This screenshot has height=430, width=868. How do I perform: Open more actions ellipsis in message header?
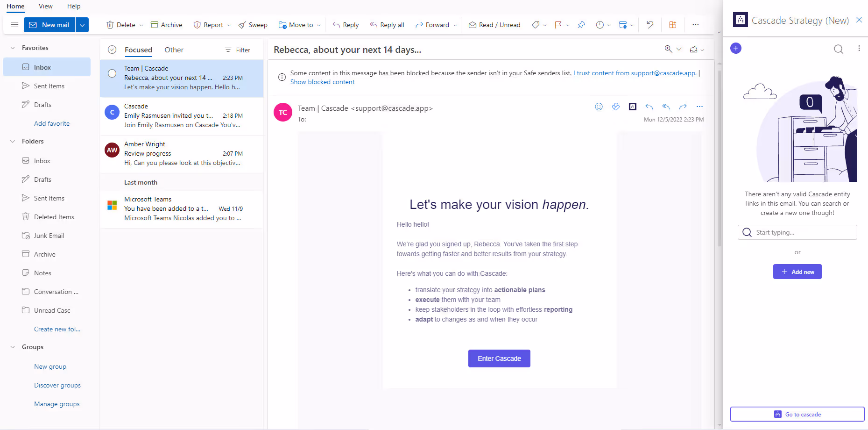coord(699,107)
